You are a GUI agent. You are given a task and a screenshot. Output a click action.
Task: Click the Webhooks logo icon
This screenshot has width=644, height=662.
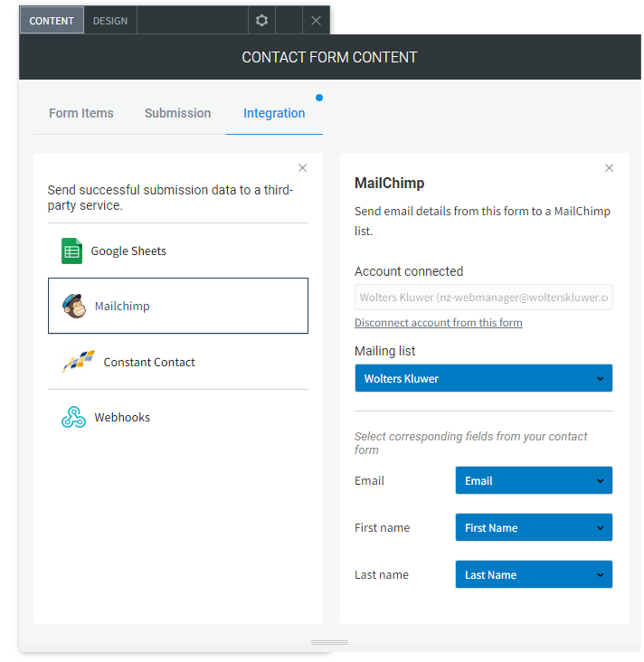(x=73, y=417)
